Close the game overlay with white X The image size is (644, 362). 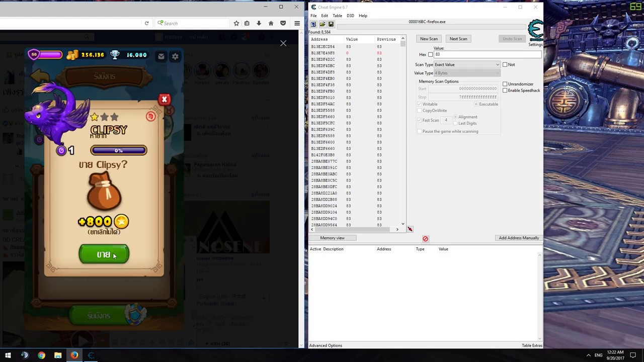click(283, 43)
